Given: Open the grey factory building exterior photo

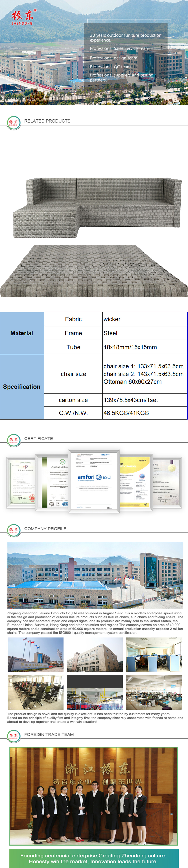Looking at the screenshot, I should pyautogui.click(x=95, y=655).
